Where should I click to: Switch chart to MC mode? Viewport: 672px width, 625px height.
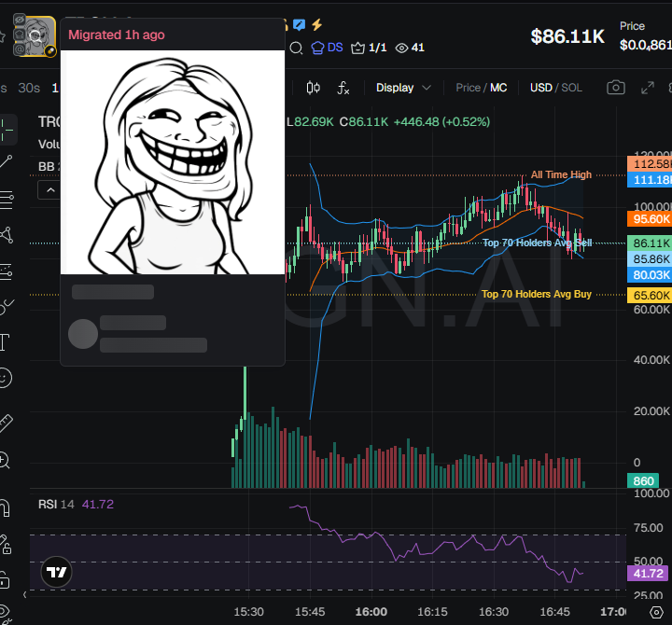point(498,88)
